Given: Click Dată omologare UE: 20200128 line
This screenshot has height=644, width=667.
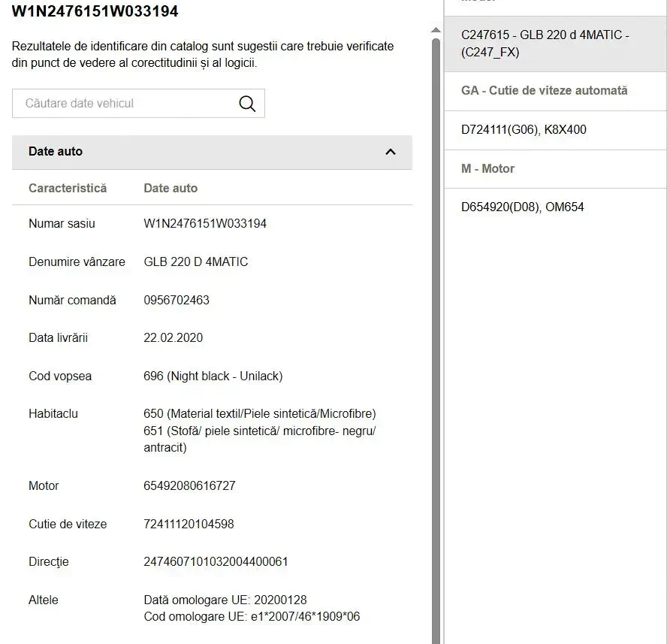Looking at the screenshot, I should coord(225,600).
